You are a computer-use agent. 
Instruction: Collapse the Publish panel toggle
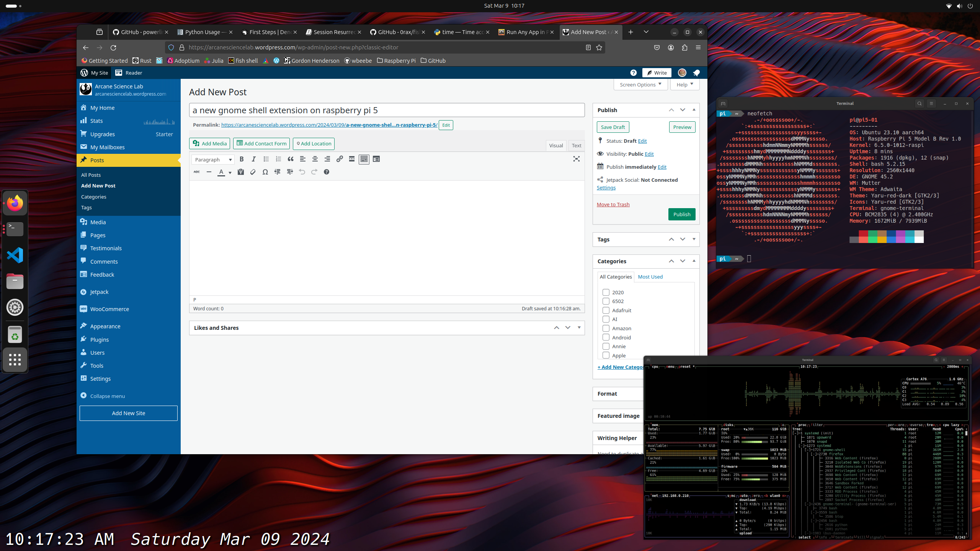tap(694, 110)
